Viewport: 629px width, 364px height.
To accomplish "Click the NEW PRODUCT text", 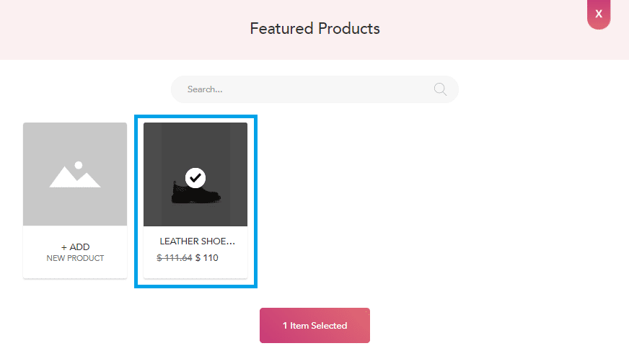I will pyautogui.click(x=75, y=258).
